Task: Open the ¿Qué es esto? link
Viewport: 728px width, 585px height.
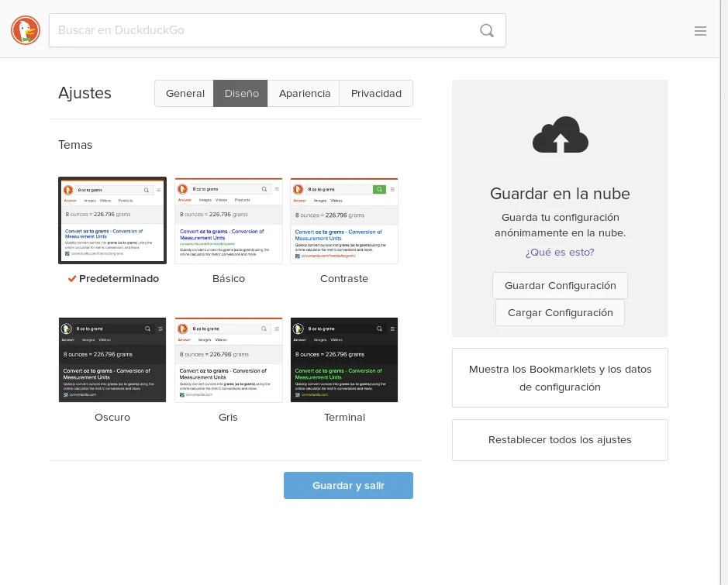Action: (560, 252)
